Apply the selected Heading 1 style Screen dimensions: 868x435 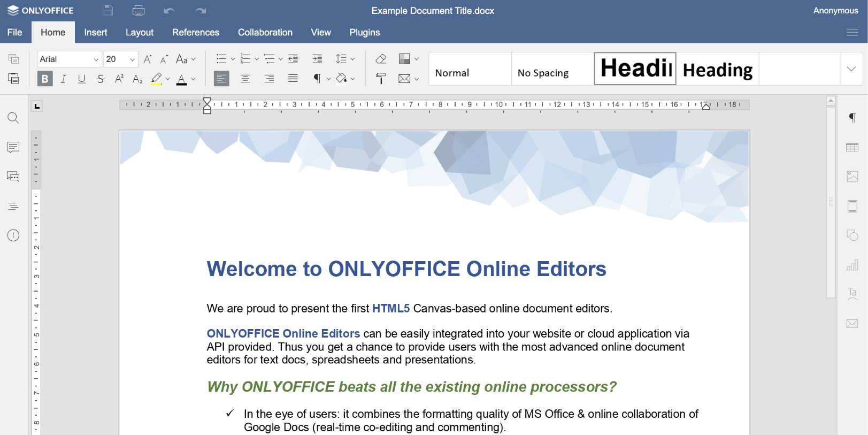(635, 68)
